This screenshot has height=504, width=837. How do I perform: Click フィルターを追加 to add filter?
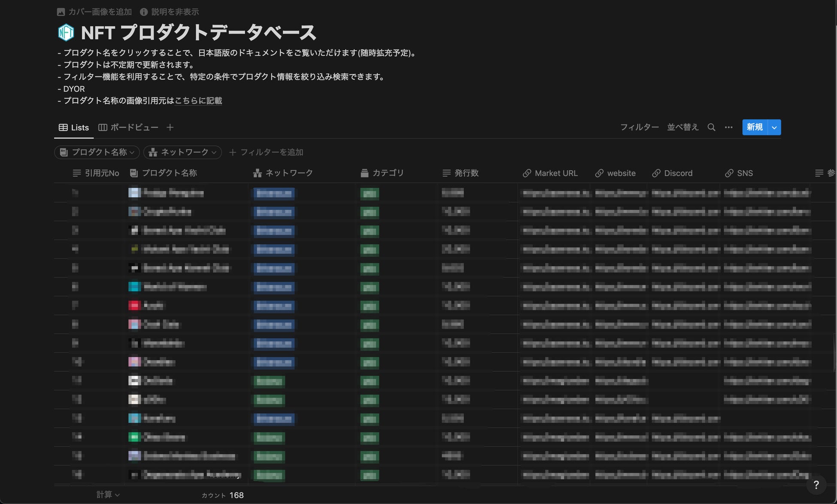click(x=266, y=152)
